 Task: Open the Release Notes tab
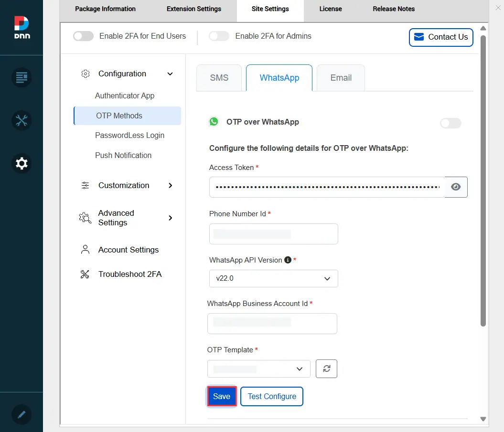pyautogui.click(x=394, y=9)
